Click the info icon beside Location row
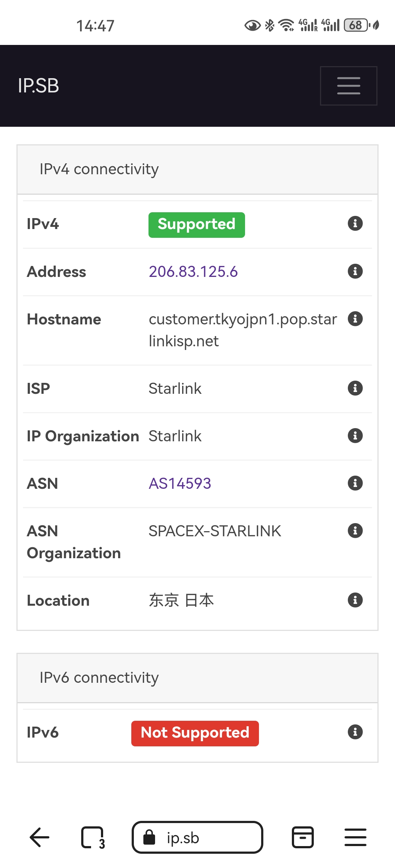Image resolution: width=395 pixels, height=868 pixels. click(x=355, y=599)
